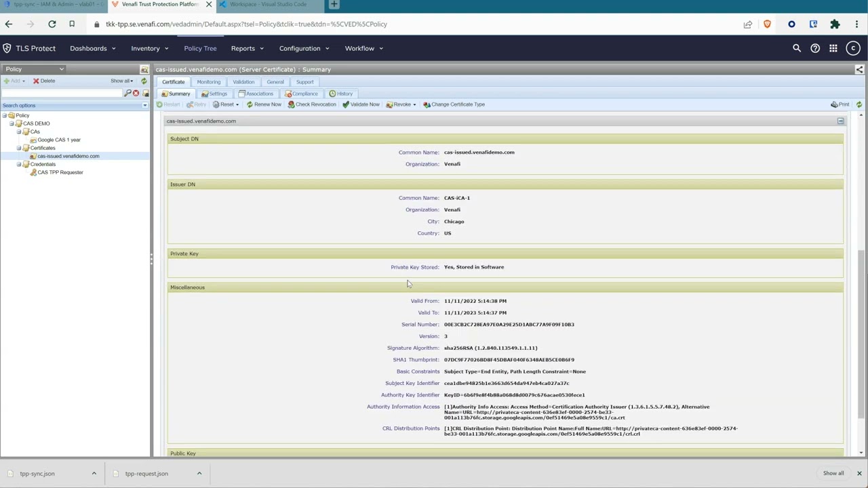868x488 pixels.
Task: Open the apps grid launcher icon
Action: click(x=833, y=48)
